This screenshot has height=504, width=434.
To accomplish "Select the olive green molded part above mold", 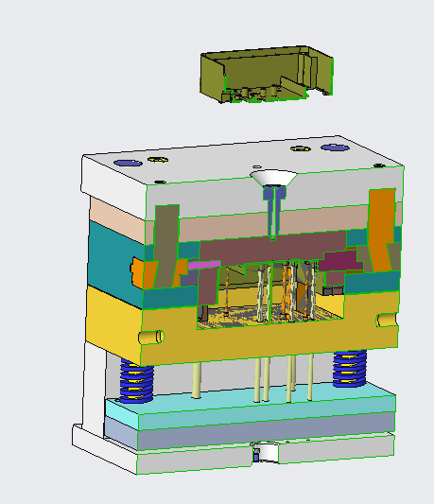I will (266, 74).
